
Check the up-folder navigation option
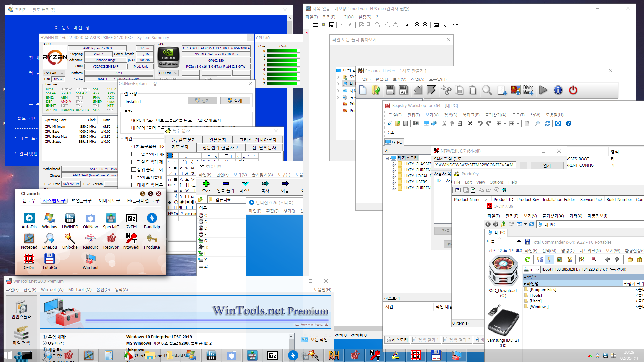[133, 169]
